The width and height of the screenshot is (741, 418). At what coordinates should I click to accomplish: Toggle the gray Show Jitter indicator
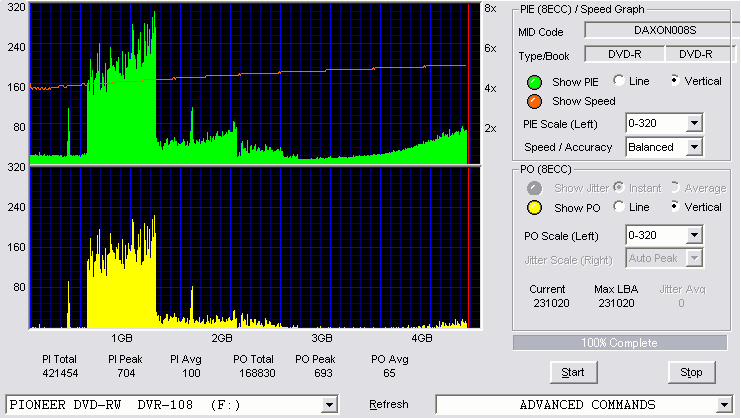[534, 188]
